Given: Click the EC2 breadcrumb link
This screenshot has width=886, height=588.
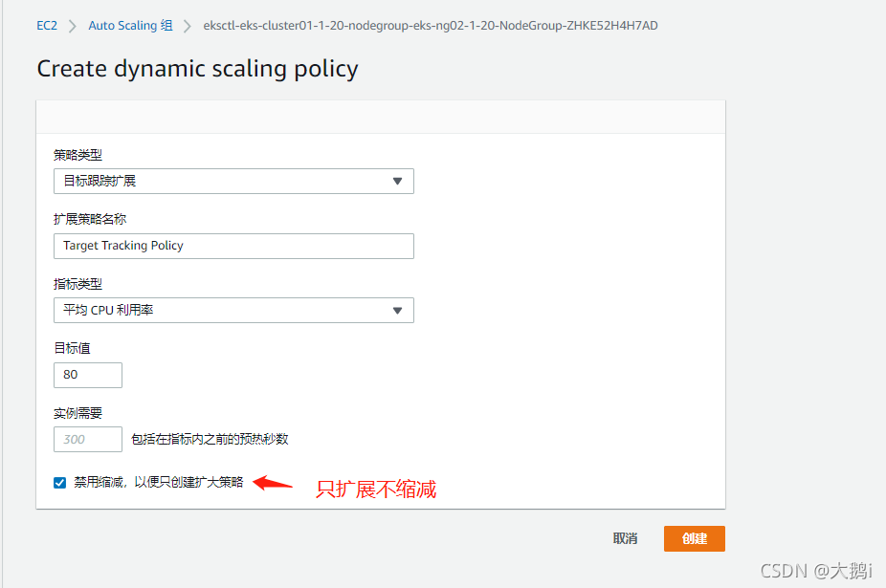Looking at the screenshot, I should point(47,26).
